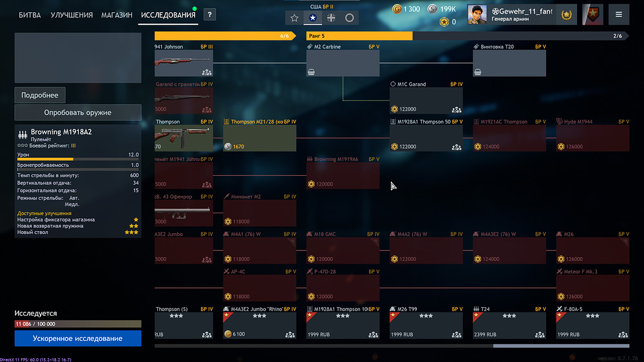Viewport: 644px width, 362px height.
Task: Click the Опробовать оружие button
Action: (78, 113)
